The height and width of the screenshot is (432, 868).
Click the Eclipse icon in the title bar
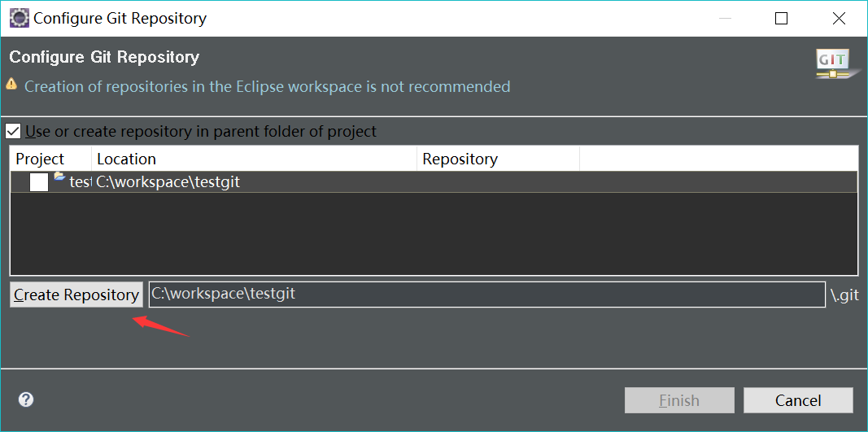[19, 18]
